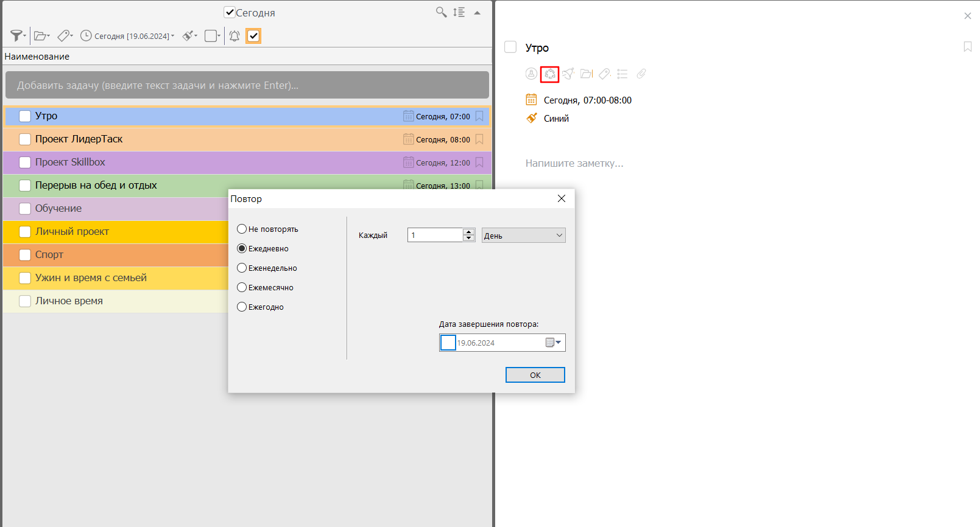Viewport: 980px width, 527px height.
Task: Check the Утро checkbox in details panel
Action: point(510,47)
